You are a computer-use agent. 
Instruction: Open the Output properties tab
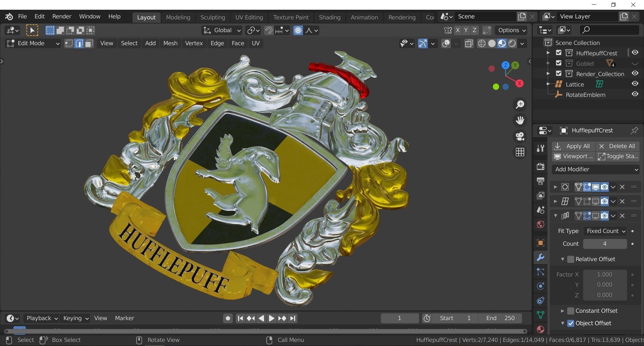(x=540, y=181)
